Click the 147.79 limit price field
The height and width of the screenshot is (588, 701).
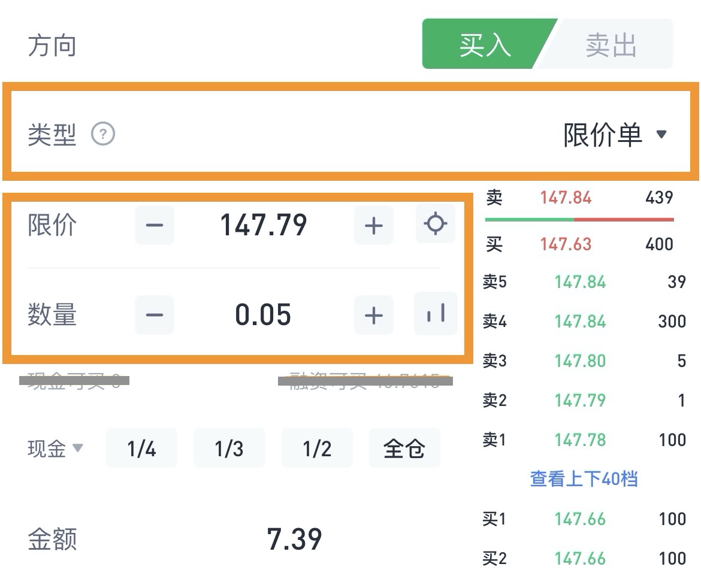pyautogui.click(x=264, y=225)
